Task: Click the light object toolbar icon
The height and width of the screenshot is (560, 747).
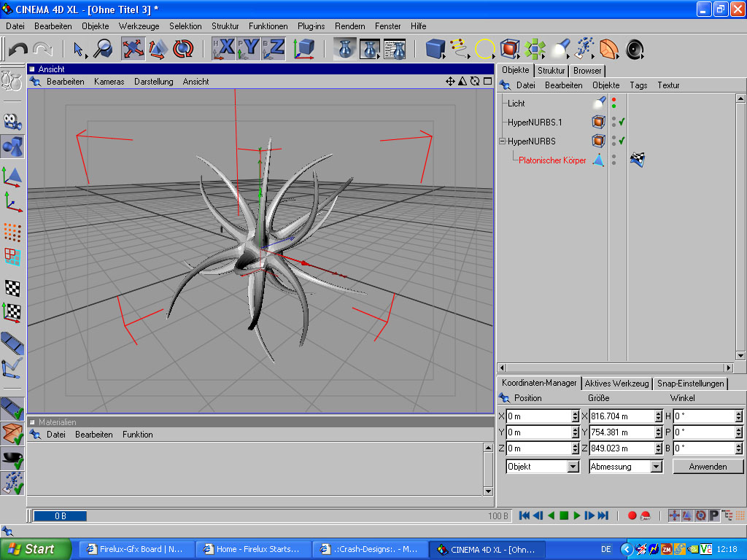Action: tap(560, 49)
